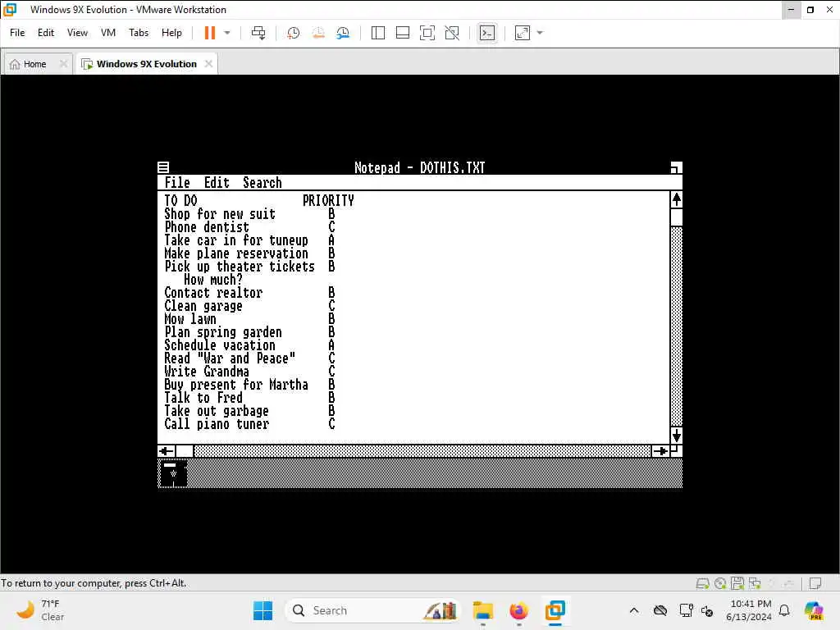Click the Notepad size box corner

click(x=676, y=450)
